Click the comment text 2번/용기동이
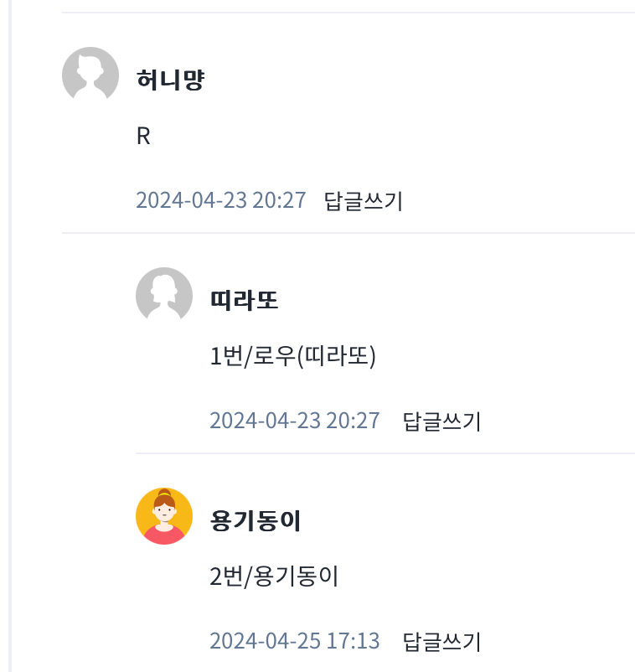This screenshot has height=672, width=635. tap(274, 577)
